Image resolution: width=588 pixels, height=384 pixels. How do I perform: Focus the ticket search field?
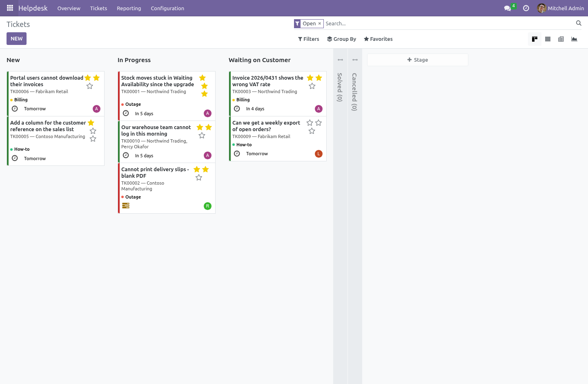click(x=449, y=24)
